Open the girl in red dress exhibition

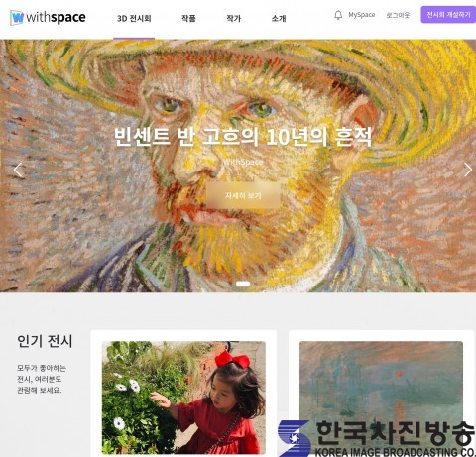tap(183, 398)
